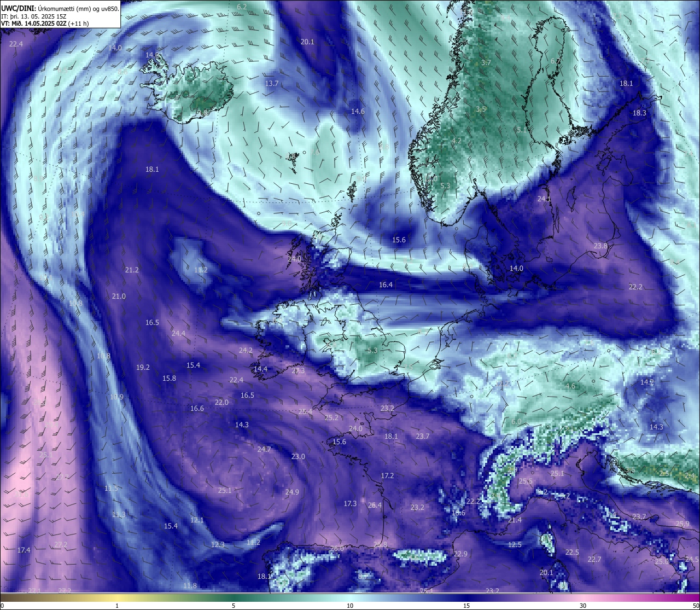
Task: Select the colorbar tick label 15
Action: pos(466,606)
